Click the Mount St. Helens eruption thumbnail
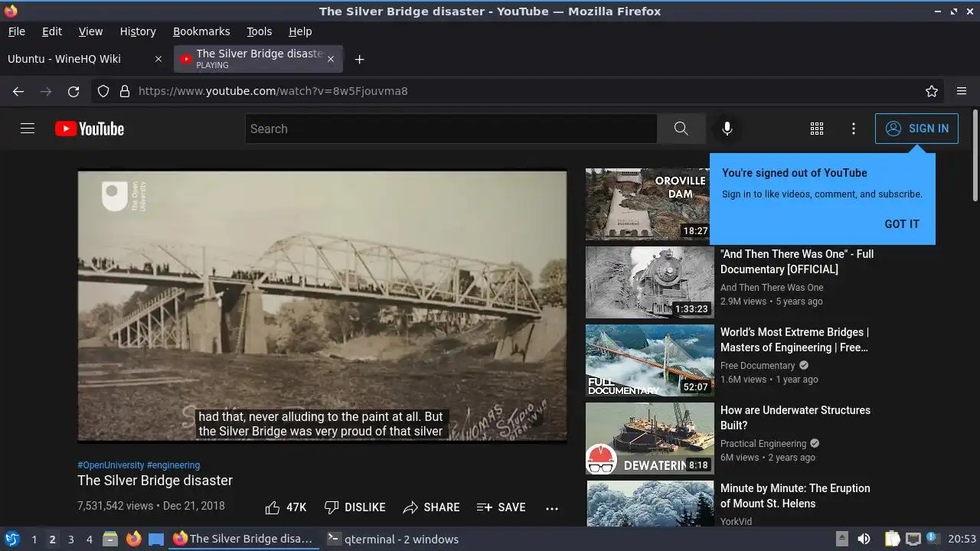 click(650, 504)
